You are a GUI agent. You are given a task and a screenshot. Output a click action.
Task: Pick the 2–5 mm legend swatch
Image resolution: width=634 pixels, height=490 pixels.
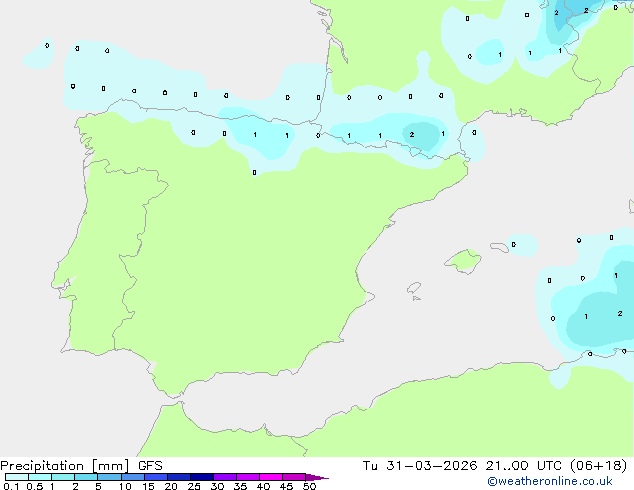[86, 477]
